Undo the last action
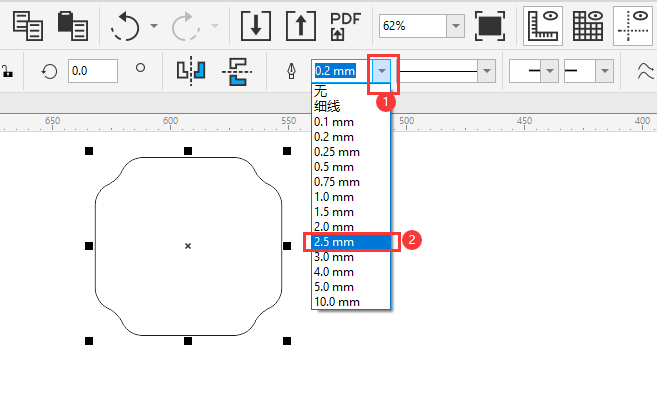This screenshot has width=657, height=416. tap(125, 26)
